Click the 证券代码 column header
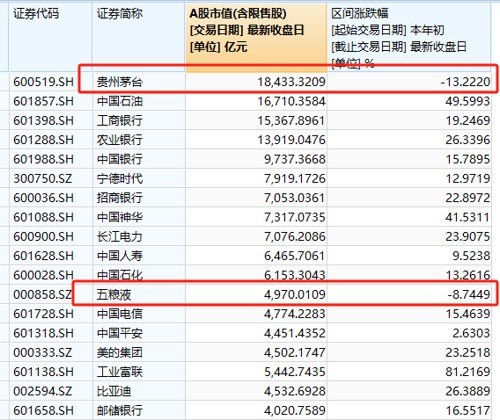500x420 pixels. pos(50,37)
